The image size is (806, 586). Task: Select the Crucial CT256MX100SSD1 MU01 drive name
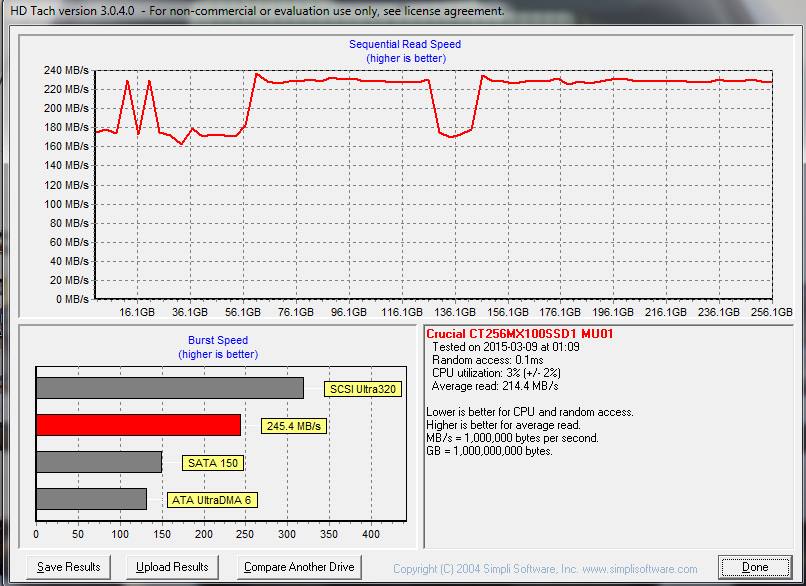click(x=520, y=334)
